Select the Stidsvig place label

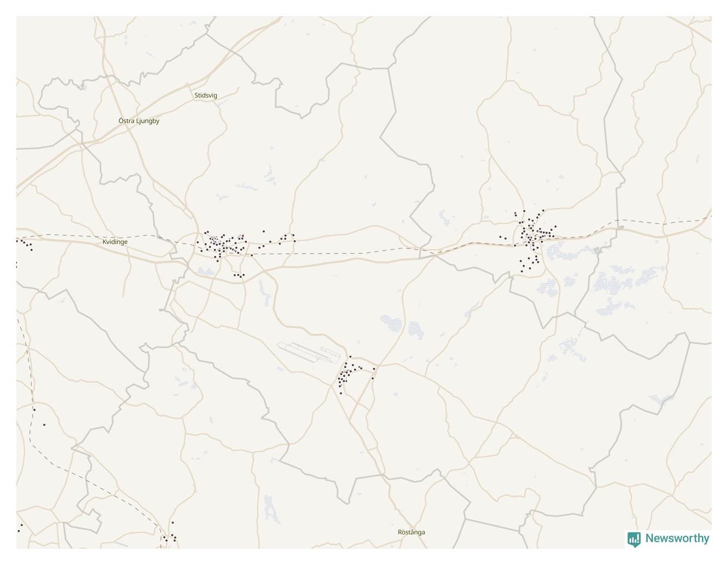pyautogui.click(x=206, y=95)
